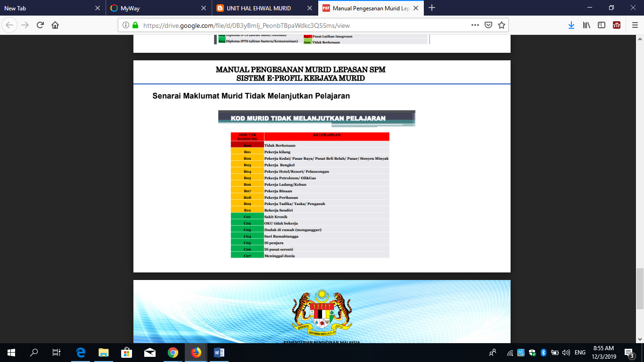Open the People icon in system tray
Screen dimensions: 644x362
click(493, 352)
